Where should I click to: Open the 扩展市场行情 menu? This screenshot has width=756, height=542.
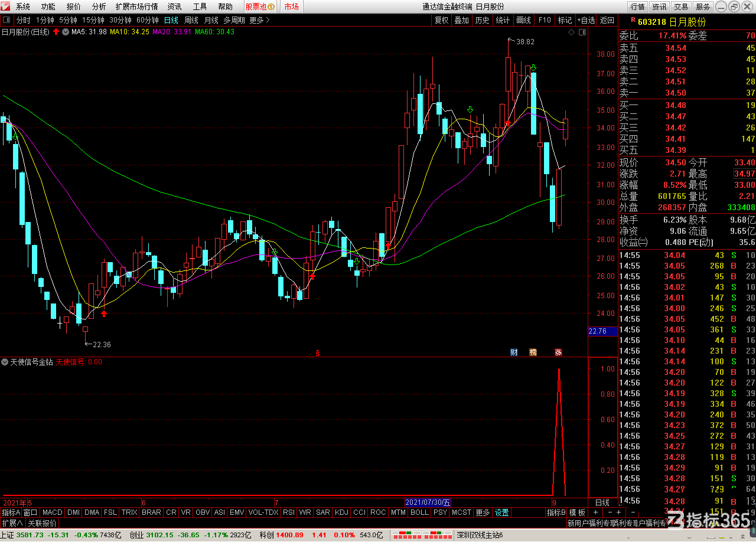136,6
